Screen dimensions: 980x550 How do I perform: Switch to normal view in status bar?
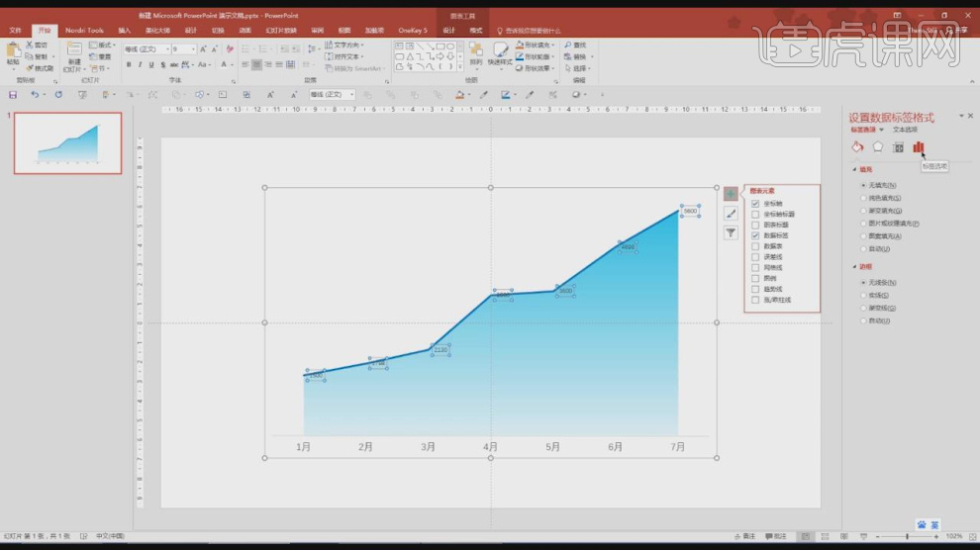pos(806,536)
